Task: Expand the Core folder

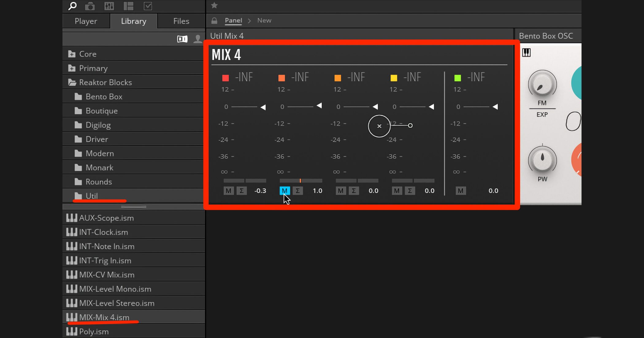Action: tap(133, 54)
